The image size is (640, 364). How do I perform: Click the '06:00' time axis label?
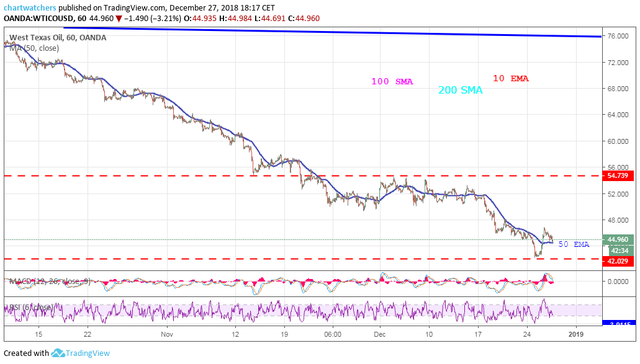[x=333, y=334]
